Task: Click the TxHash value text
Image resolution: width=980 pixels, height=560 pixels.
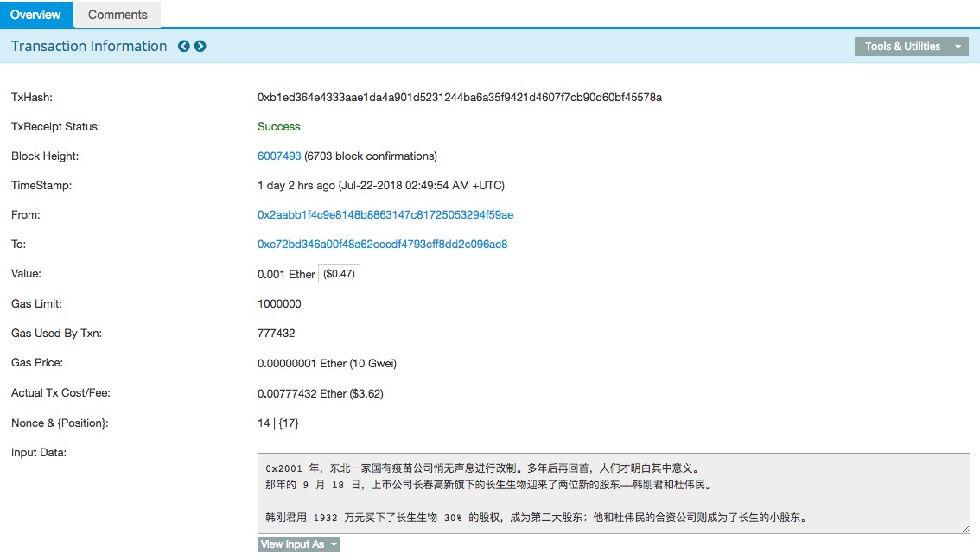Action: [459, 98]
